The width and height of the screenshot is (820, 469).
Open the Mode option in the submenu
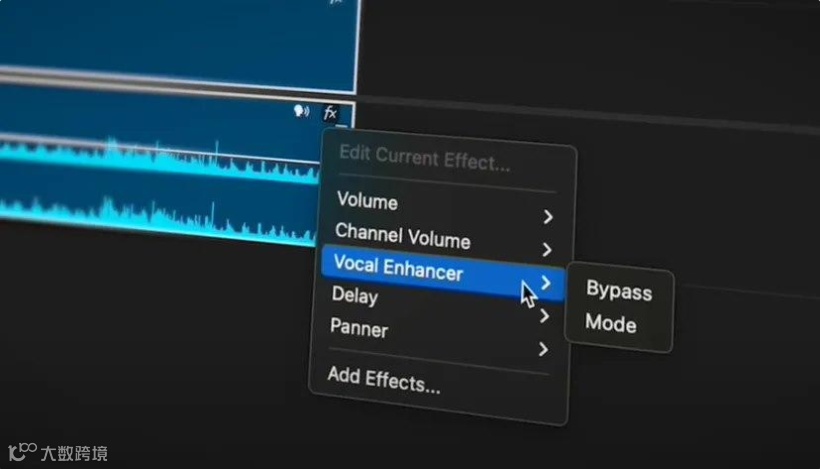[x=611, y=323]
